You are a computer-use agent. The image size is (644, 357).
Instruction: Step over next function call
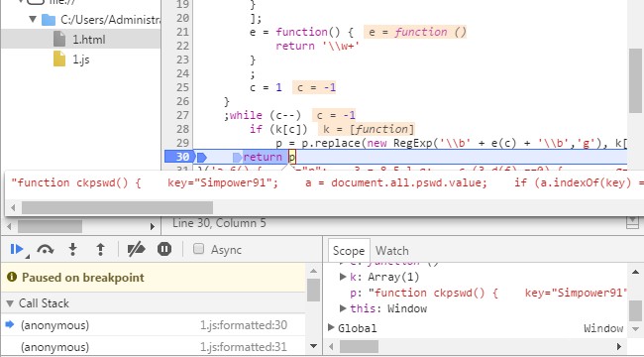[46, 249]
